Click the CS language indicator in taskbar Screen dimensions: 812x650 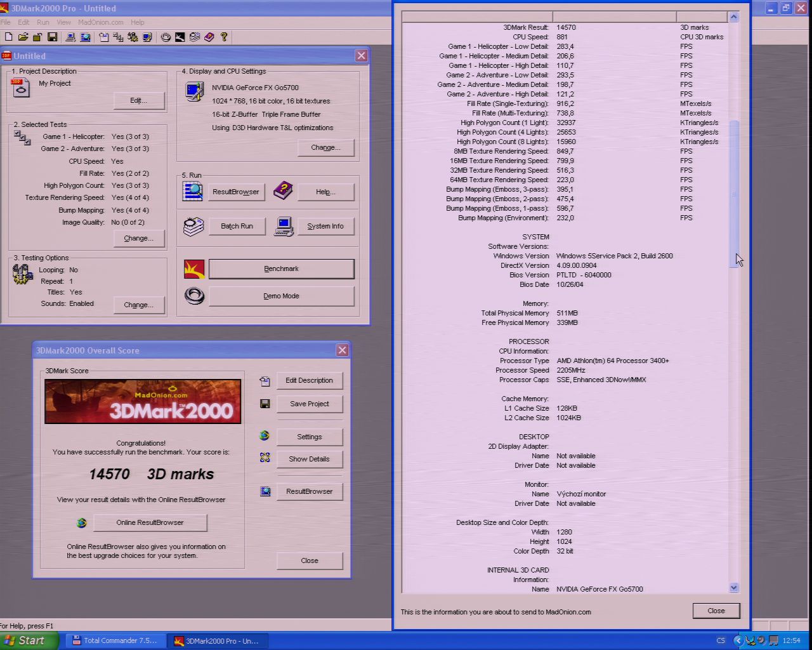(721, 640)
